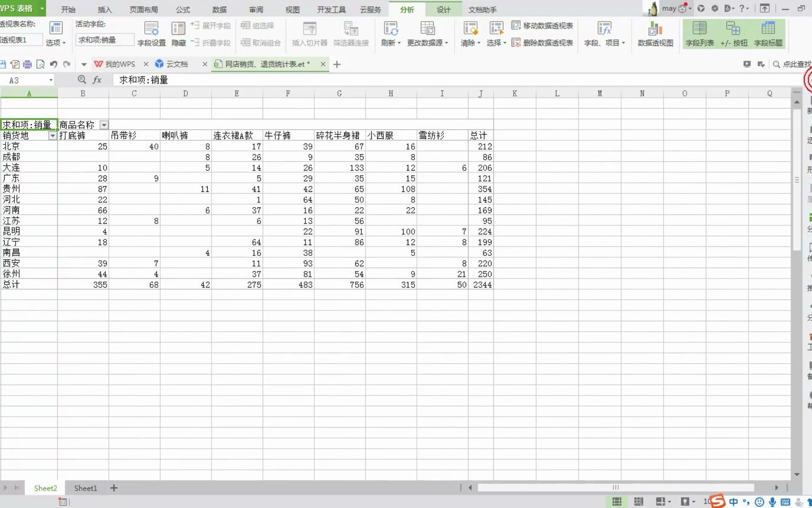812x508 pixels.
Task: Open the 筛选器连接 tool
Action: click(350, 33)
